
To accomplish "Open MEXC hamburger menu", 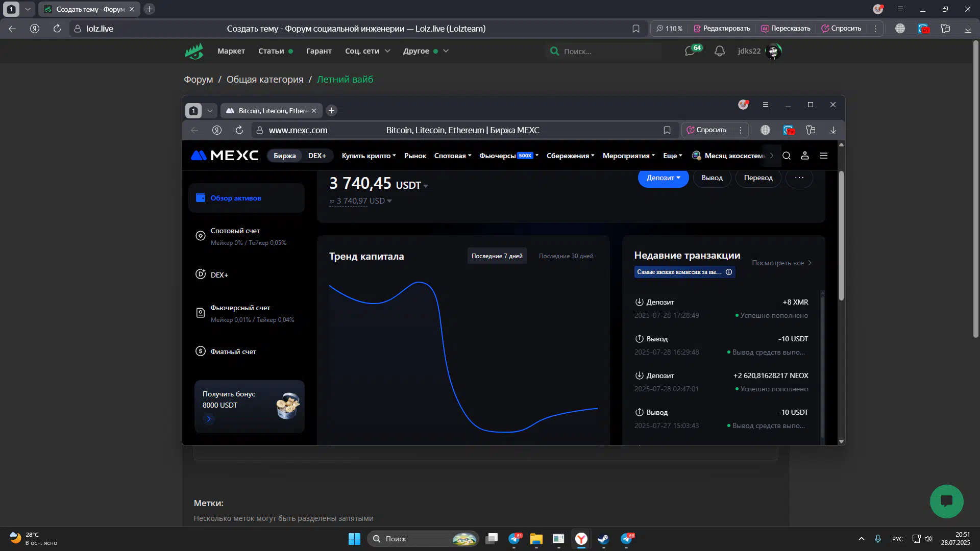I will [x=824, y=156].
